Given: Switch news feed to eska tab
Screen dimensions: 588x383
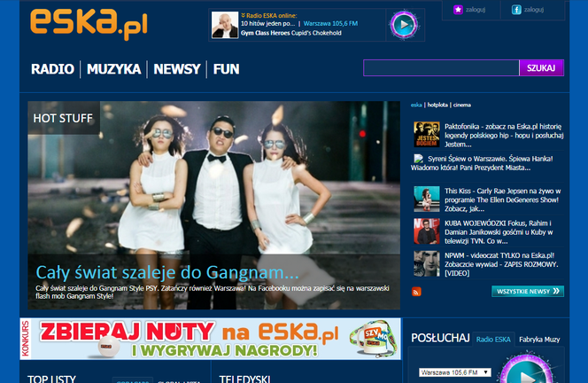Looking at the screenshot, I should [416, 105].
